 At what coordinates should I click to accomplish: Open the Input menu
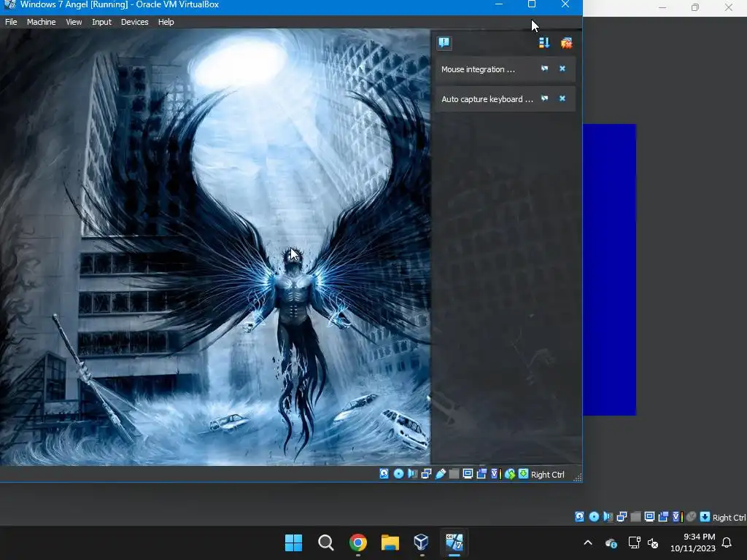coord(101,22)
